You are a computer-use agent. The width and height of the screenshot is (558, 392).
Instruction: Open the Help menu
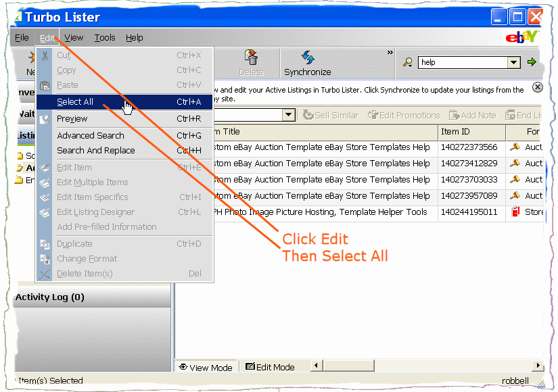[134, 38]
